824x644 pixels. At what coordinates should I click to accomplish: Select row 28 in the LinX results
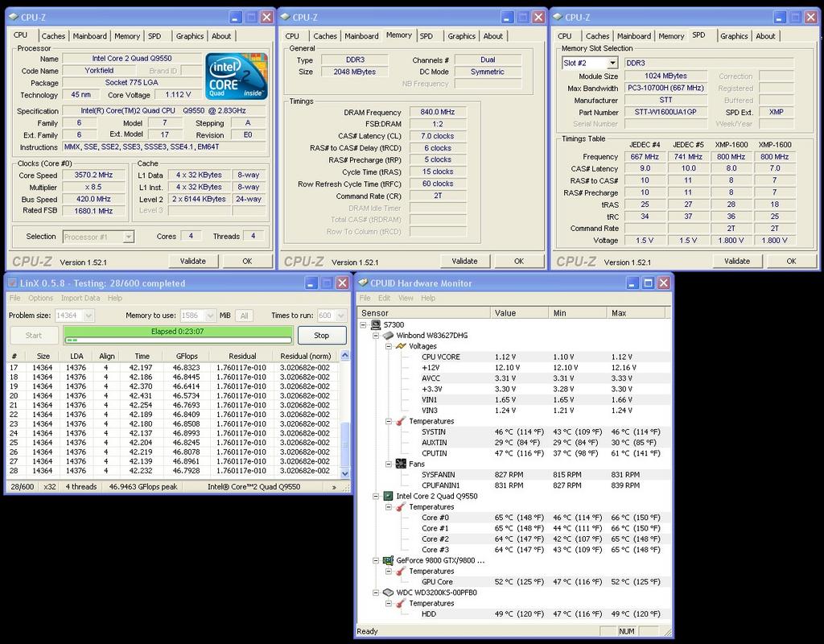(x=172, y=471)
